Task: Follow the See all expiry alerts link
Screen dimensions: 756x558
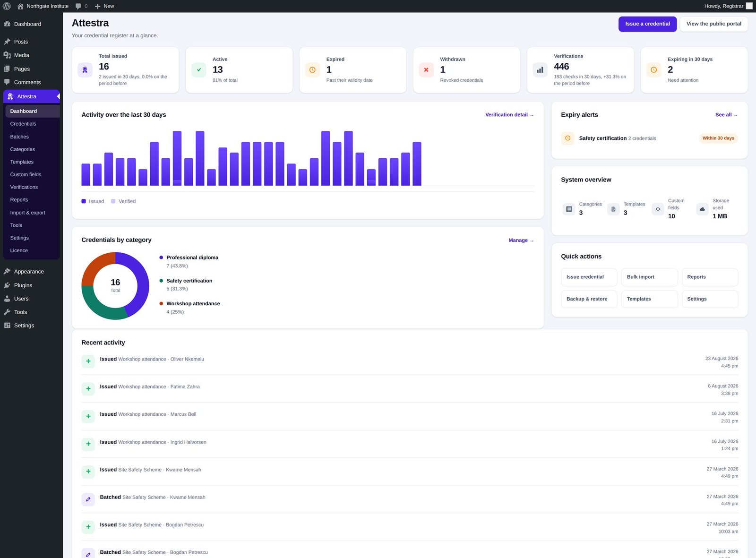Action: coord(726,115)
